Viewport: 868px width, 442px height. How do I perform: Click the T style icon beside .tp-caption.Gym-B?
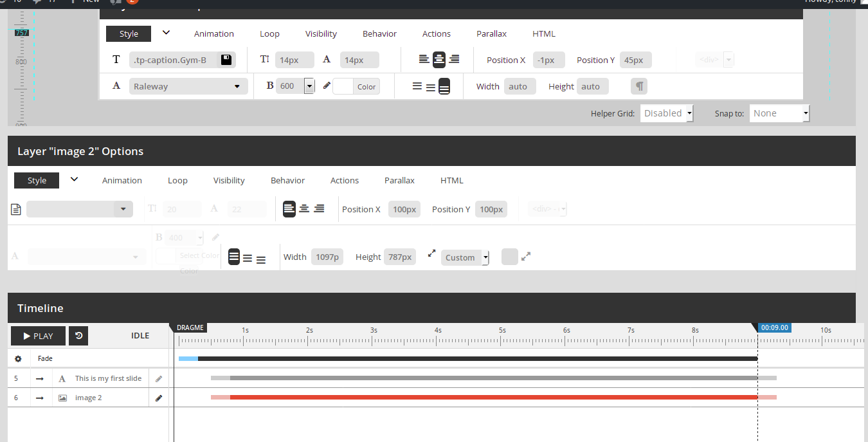[x=116, y=59]
